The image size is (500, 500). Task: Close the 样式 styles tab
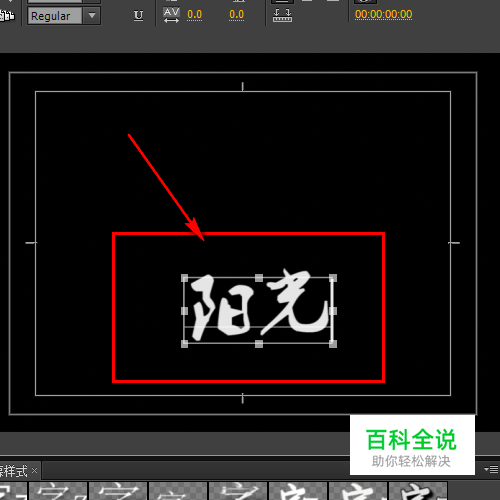(x=34, y=470)
